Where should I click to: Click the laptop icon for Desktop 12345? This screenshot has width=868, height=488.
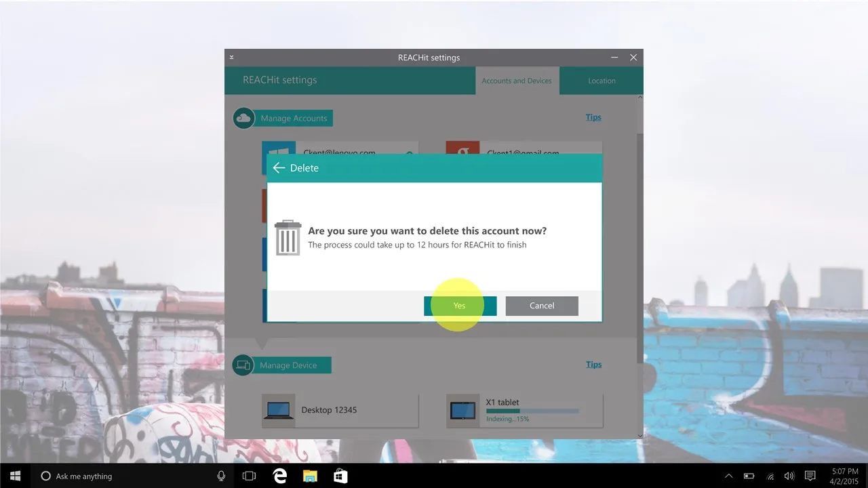click(279, 411)
